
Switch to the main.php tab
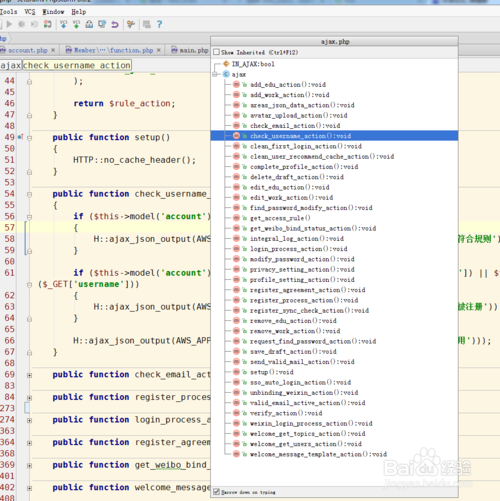coord(190,50)
